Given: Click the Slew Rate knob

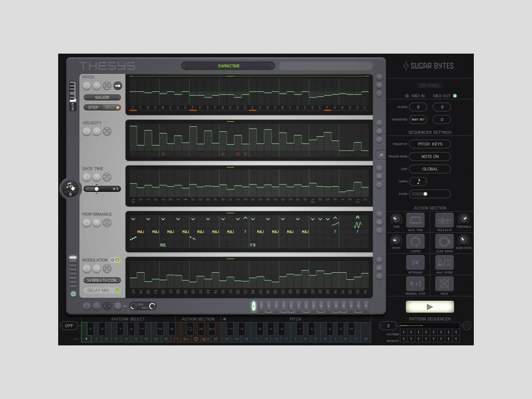Looking at the screenshot, I should coord(463,240).
